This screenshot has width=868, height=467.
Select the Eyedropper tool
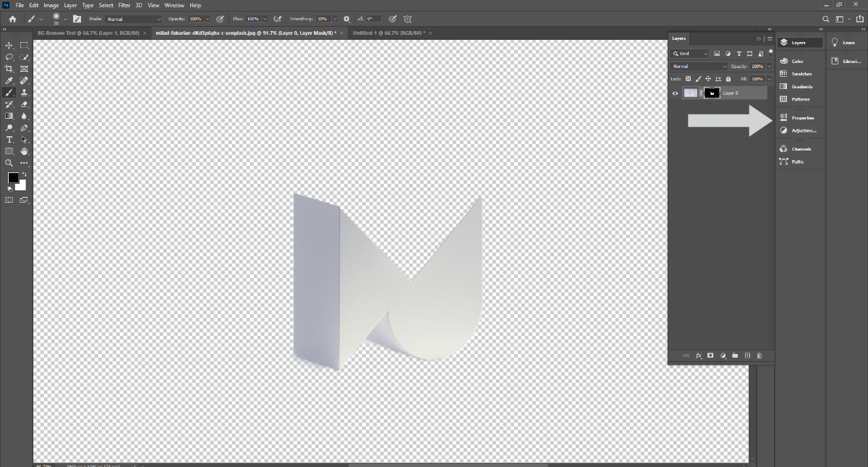pos(9,80)
